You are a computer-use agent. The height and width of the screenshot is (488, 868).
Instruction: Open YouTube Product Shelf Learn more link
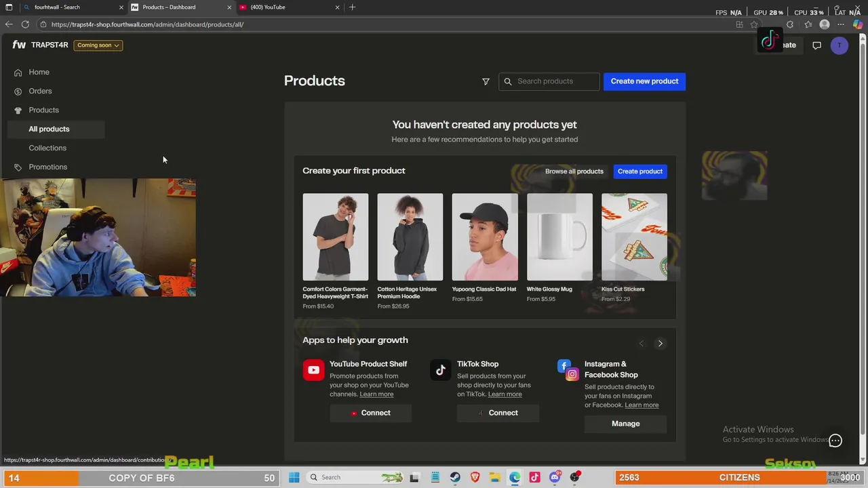tap(376, 394)
